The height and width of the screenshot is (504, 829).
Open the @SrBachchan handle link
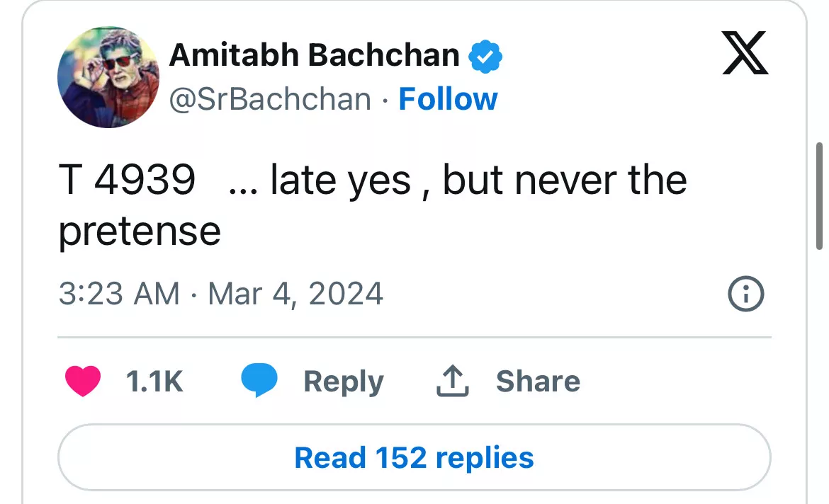pyautogui.click(x=270, y=99)
